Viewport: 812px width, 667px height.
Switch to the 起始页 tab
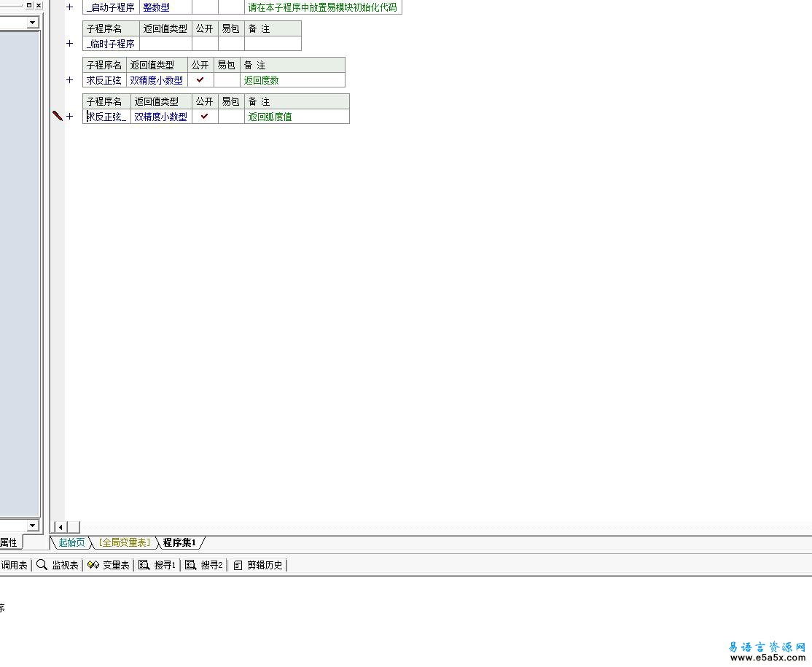pos(71,542)
